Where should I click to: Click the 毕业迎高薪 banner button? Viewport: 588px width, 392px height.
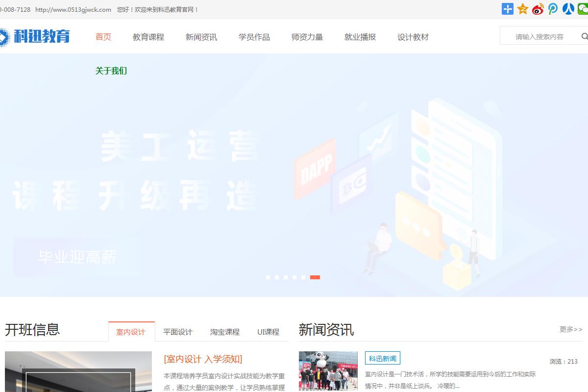point(77,257)
